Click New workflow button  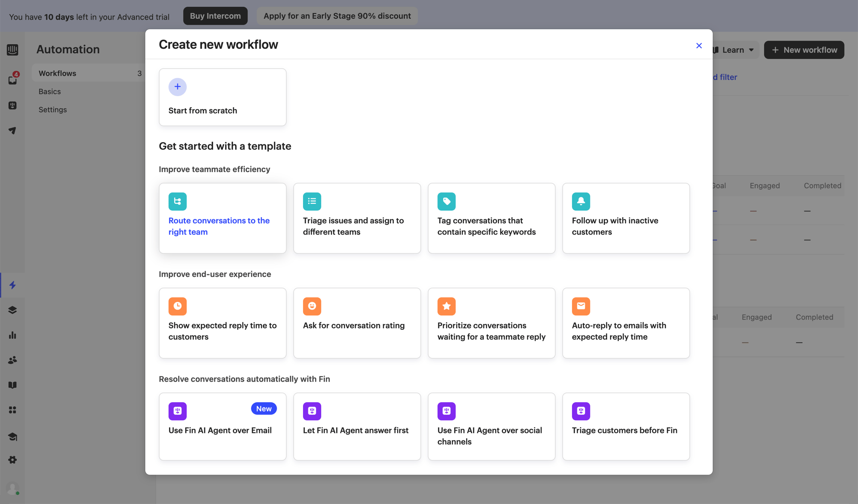803,50
